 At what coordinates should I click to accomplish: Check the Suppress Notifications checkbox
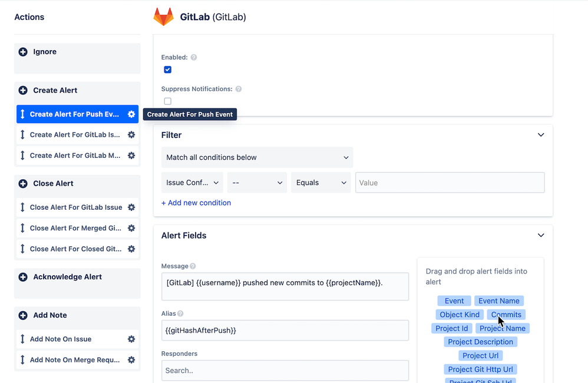click(168, 101)
